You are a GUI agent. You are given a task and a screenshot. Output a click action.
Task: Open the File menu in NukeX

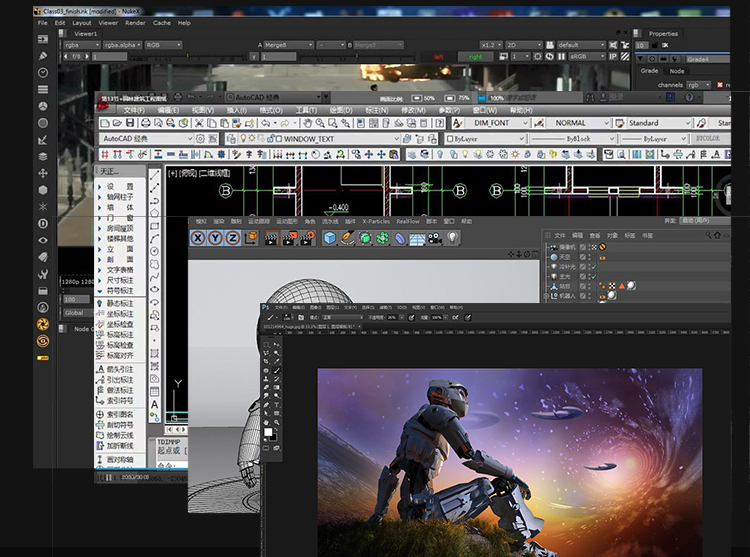[x=43, y=23]
